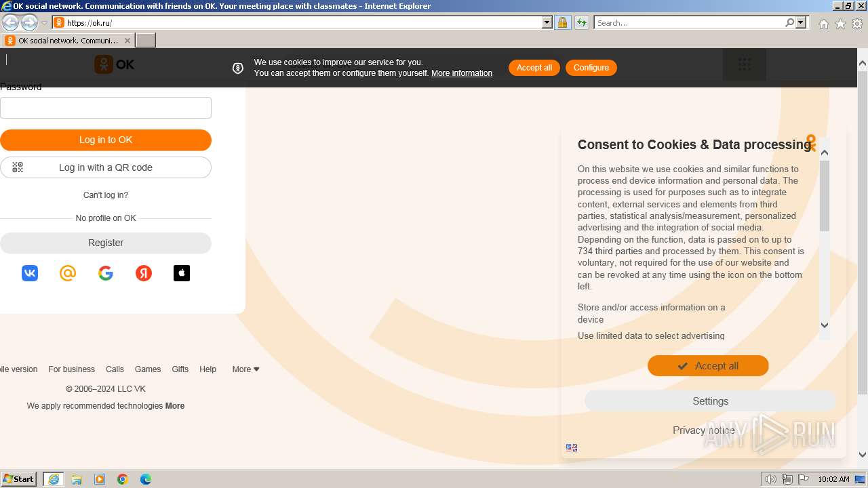The height and width of the screenshot is (488, 868).
Task: Open the apps grid icon in header
Action: pyautogui.click(x=745, y=64)
